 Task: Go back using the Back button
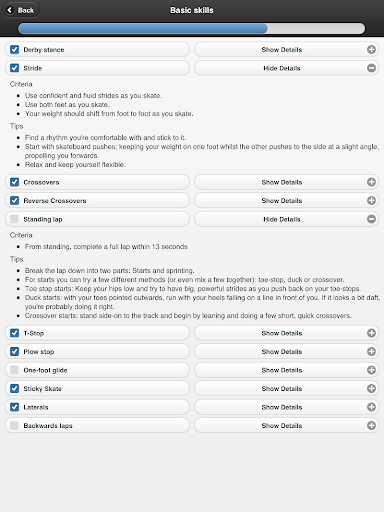point(21,10)
